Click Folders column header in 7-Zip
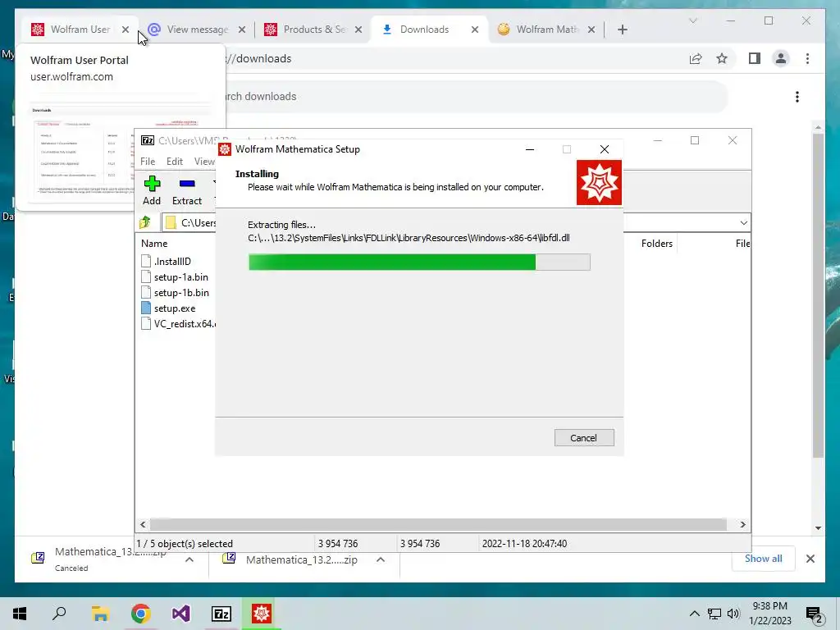840x630 pixels. pyautogui.click(x=657, y=243)
